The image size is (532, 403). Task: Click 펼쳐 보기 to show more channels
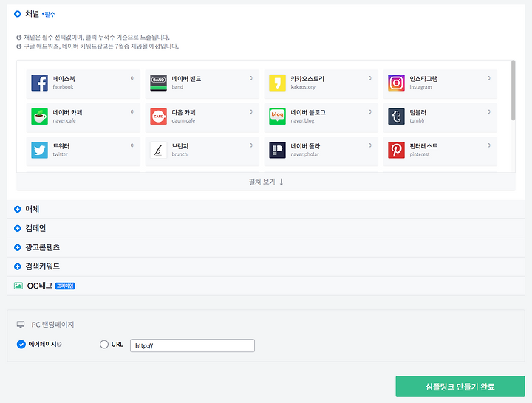point(266,182)
